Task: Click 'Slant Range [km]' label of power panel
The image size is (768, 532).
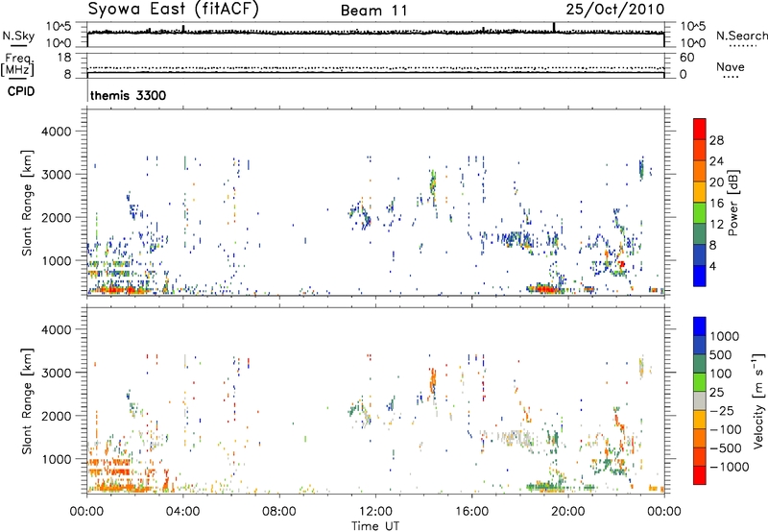Action: point(27,203)
